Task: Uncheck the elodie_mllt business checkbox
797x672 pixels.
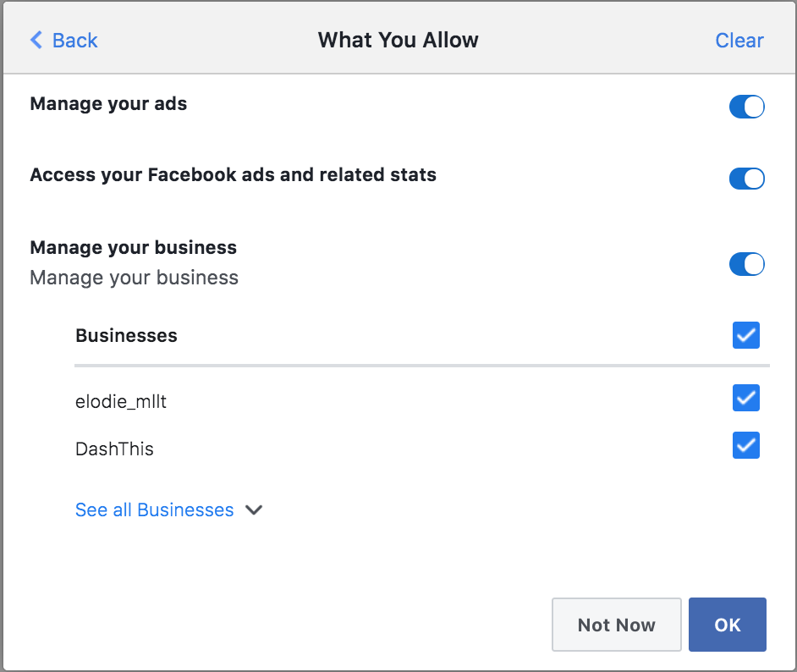Action: click(x=745, y=398)
